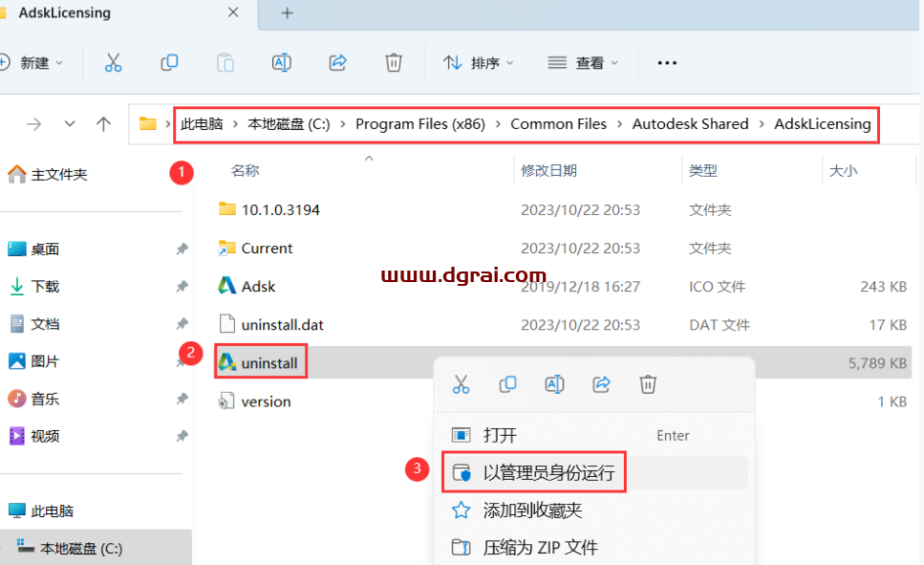The image size is (924, 565).
Task: Click the Copy icon in top toolbar
Action: tap(169, 63)
